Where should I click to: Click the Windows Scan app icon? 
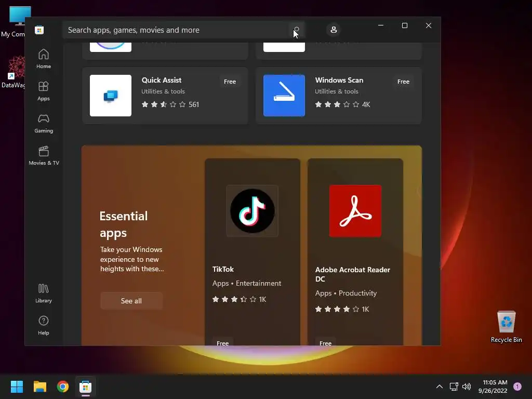pyautogui.click(x=284, y=96)
